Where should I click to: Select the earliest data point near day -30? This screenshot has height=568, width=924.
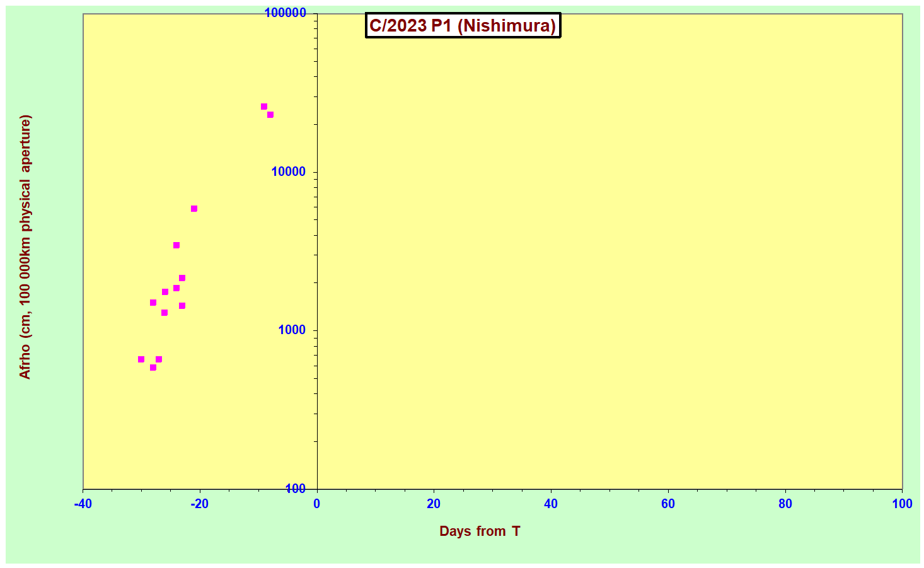coord(141,359)
